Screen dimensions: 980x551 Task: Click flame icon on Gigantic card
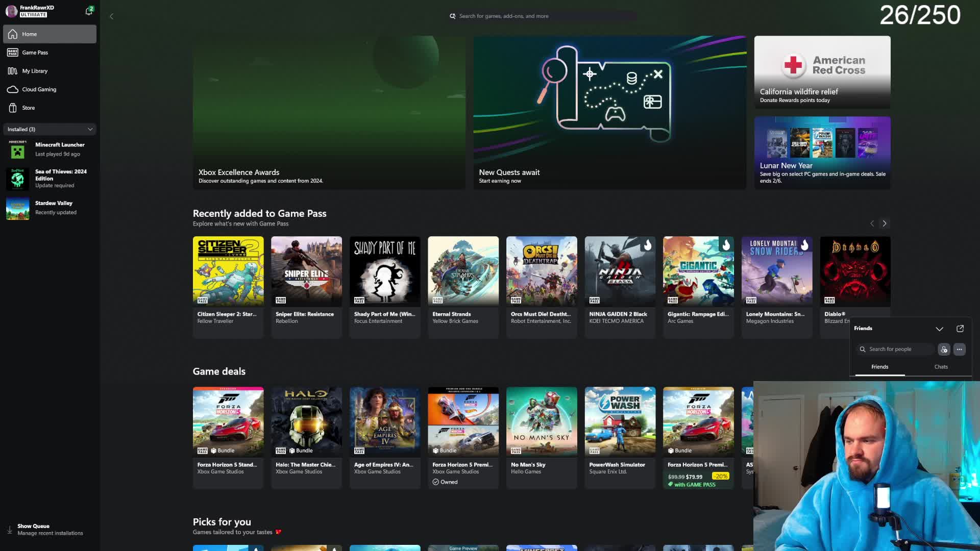click(725, 245)
